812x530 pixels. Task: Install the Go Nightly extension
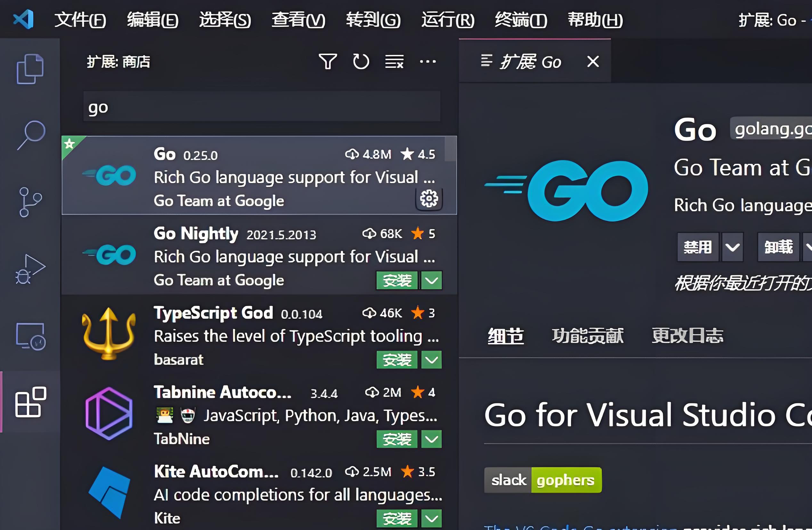397,280
